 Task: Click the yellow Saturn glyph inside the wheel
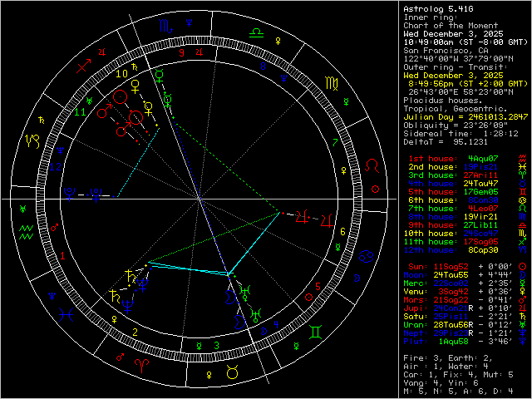133,274
